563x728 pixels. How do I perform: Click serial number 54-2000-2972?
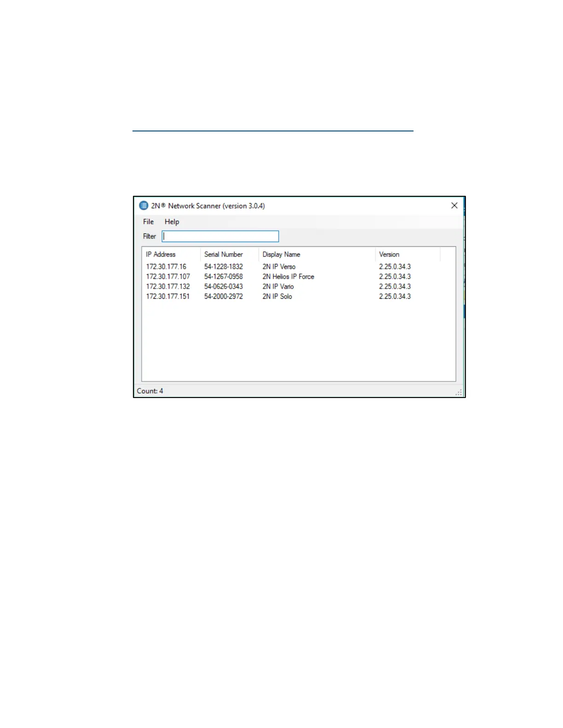click(224, 296)
